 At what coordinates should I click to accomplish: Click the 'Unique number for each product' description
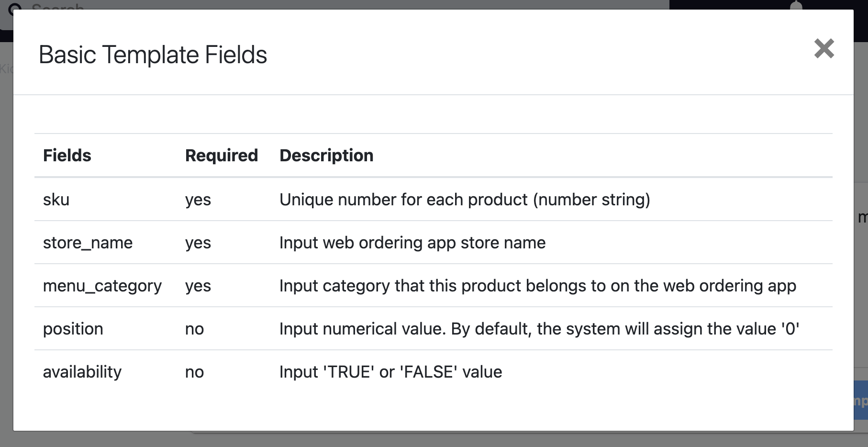[465, 200]
